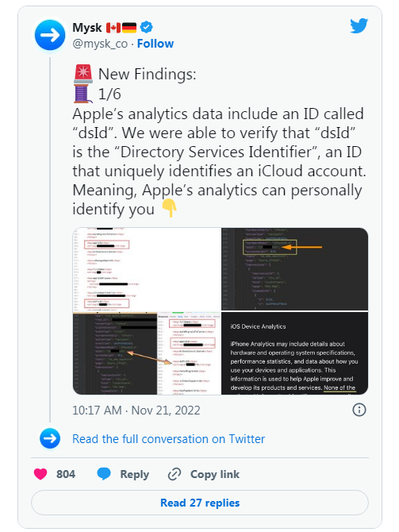Click the blue verified badge
The width and height of the screenshot is (399, 532).
[146, 27]
